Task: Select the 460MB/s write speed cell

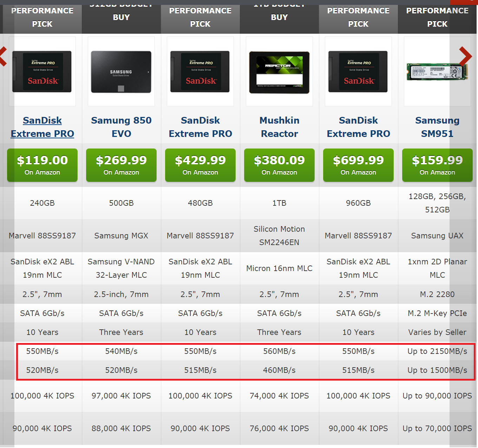Action: (279, 370)
